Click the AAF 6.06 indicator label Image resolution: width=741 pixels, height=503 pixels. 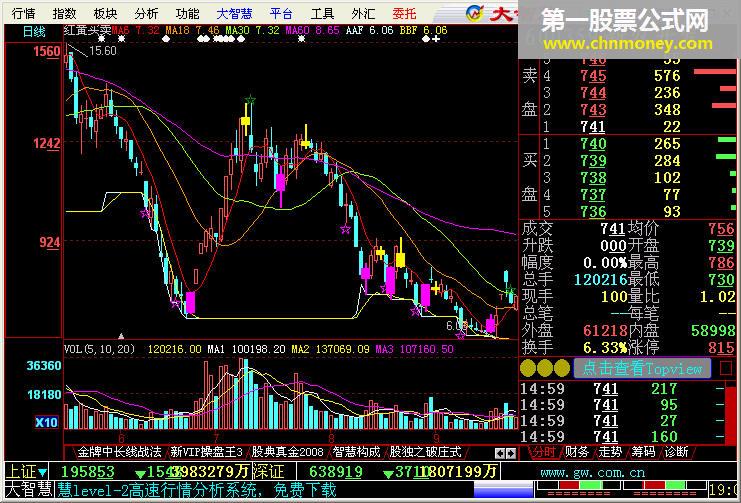(370, 30)
